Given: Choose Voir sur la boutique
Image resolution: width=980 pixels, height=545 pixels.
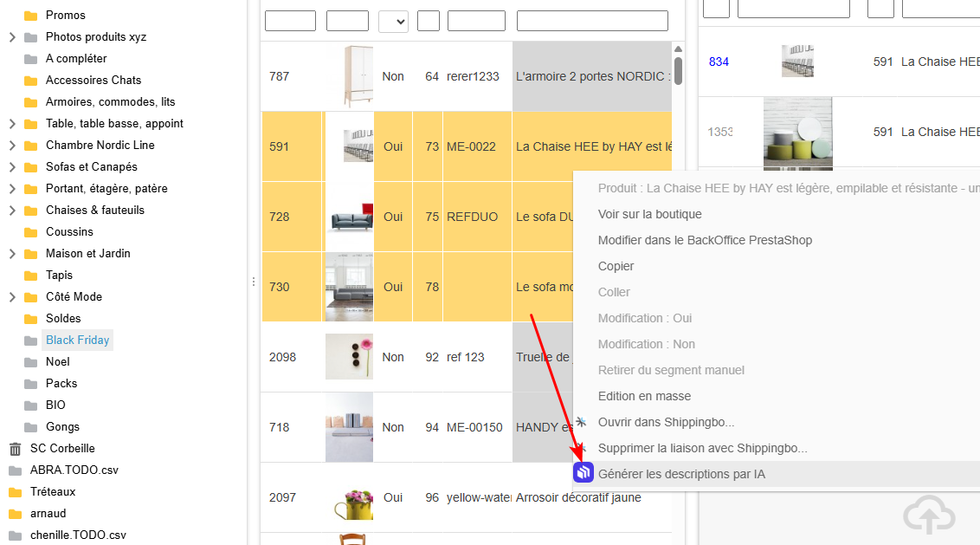Looking at the screenshot, I should (x=649, y=214).
